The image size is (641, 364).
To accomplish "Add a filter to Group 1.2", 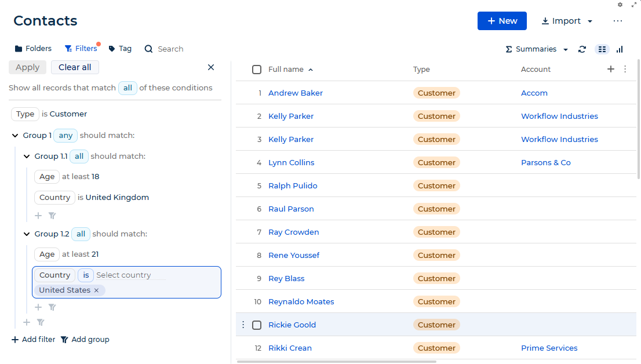I will [x=38, y=307].
